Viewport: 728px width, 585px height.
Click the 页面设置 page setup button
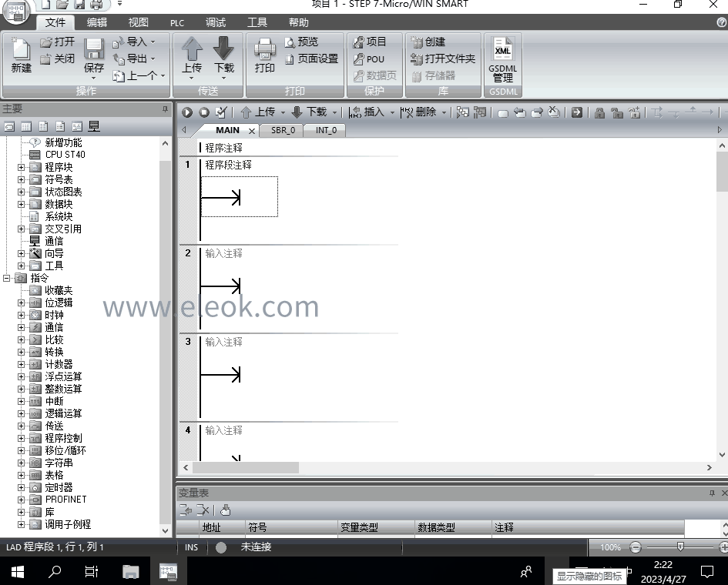coord(311,59)
